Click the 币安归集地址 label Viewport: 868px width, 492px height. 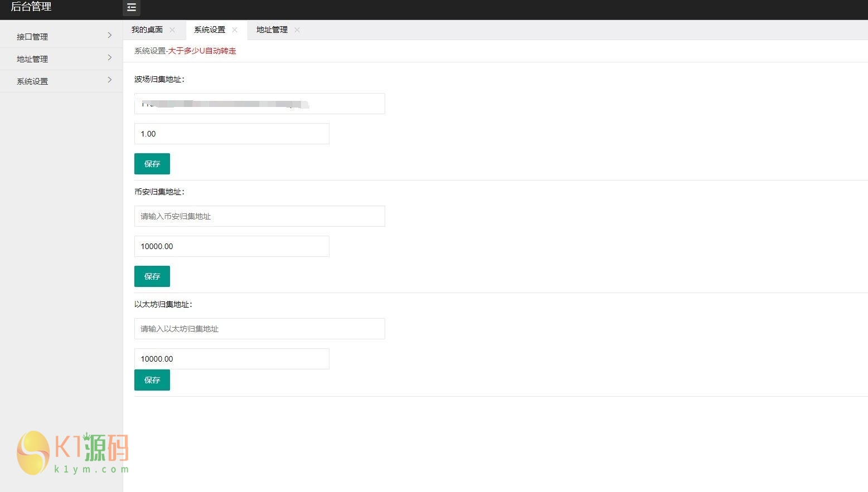point(159,192)
